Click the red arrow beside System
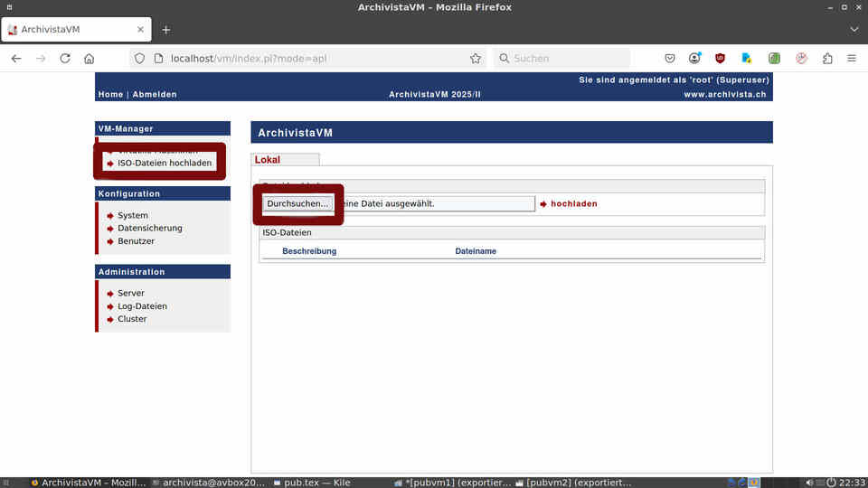The height and width of the screenshot is (488, 868). (x=110, y=216)
